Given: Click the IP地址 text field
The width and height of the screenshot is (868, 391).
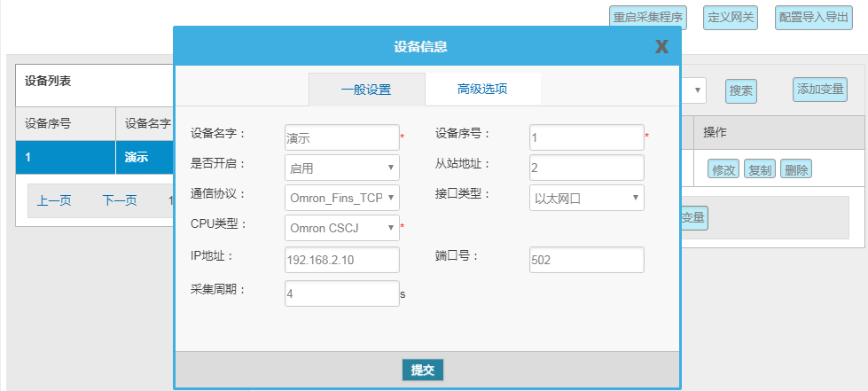Looking at the screenshot, I should pyautogui.click(x=341, y=260).
